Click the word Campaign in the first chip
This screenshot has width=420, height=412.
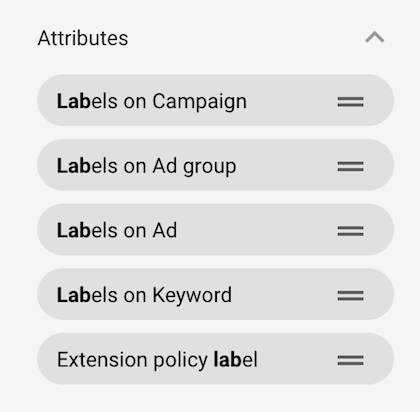(x=200, y=102)
